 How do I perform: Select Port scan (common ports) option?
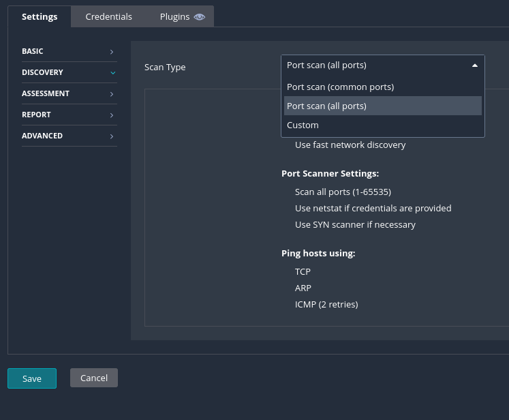340,87
